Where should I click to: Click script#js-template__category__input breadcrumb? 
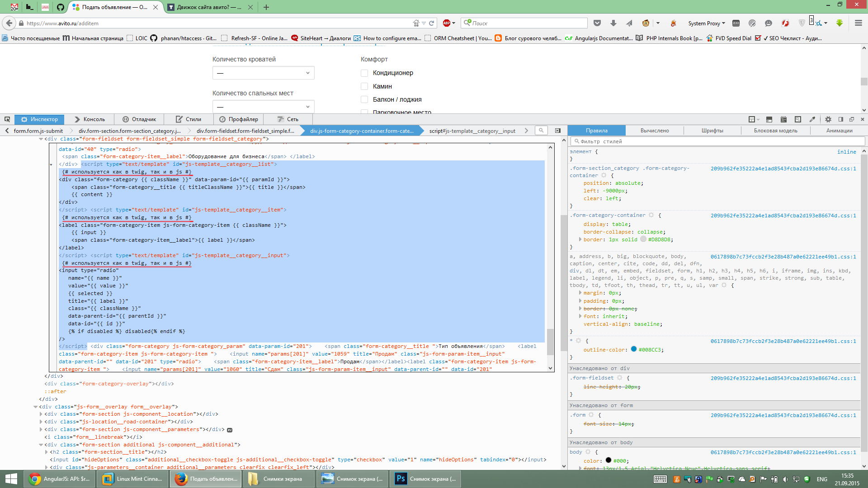click(472, 131)
